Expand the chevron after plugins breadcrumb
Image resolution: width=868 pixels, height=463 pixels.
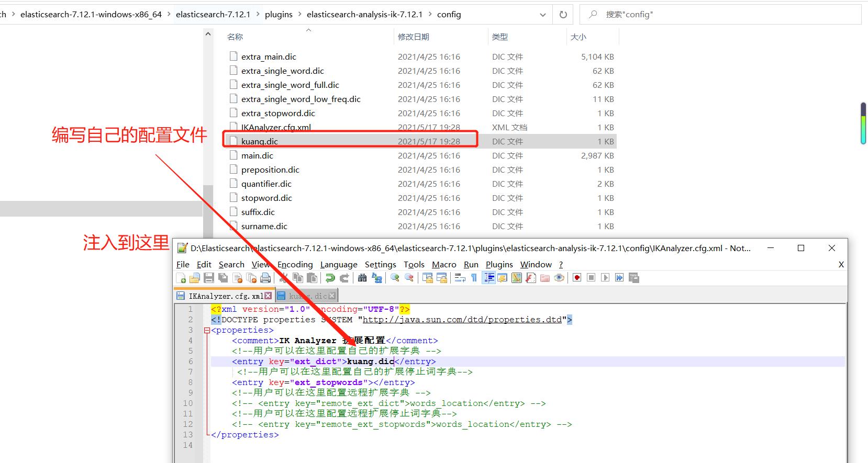[x=299, y=15]
